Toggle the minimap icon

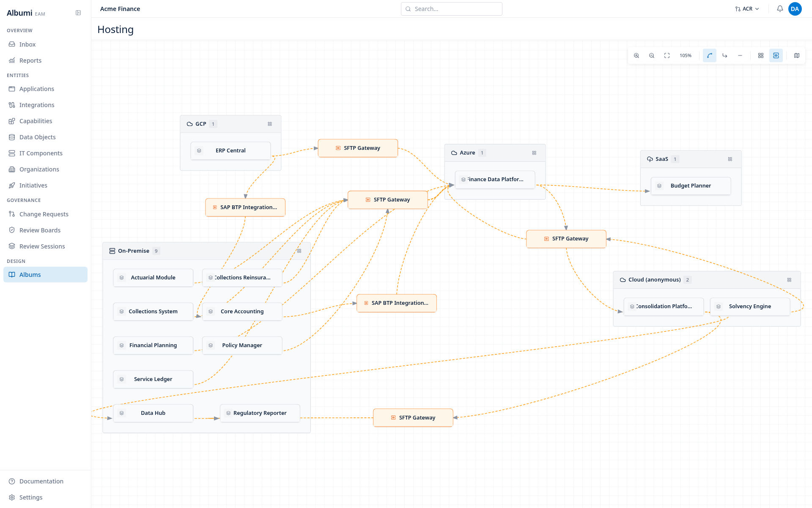[797, 55]
